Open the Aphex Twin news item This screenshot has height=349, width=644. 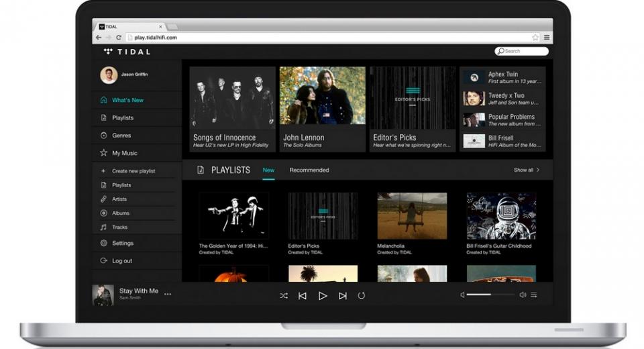click(502, 77)
